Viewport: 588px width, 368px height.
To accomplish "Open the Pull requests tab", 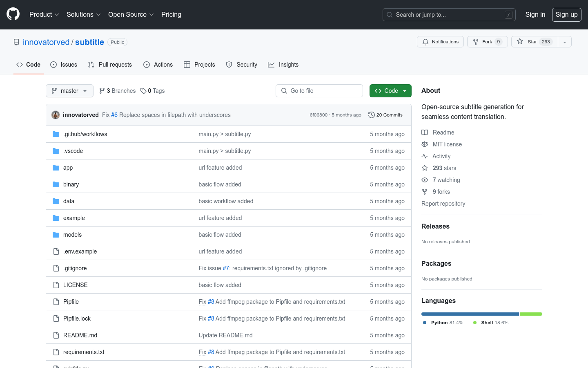I will [x=110, y=65].
